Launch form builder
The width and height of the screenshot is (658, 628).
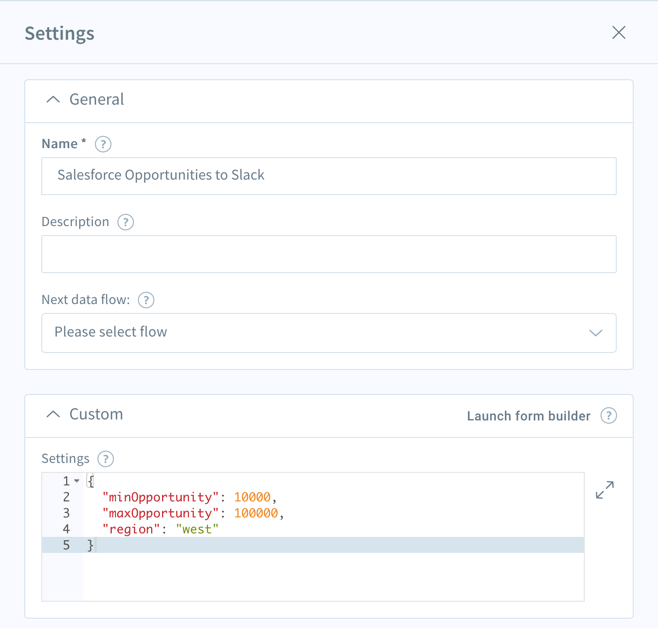tap(528, 416)
